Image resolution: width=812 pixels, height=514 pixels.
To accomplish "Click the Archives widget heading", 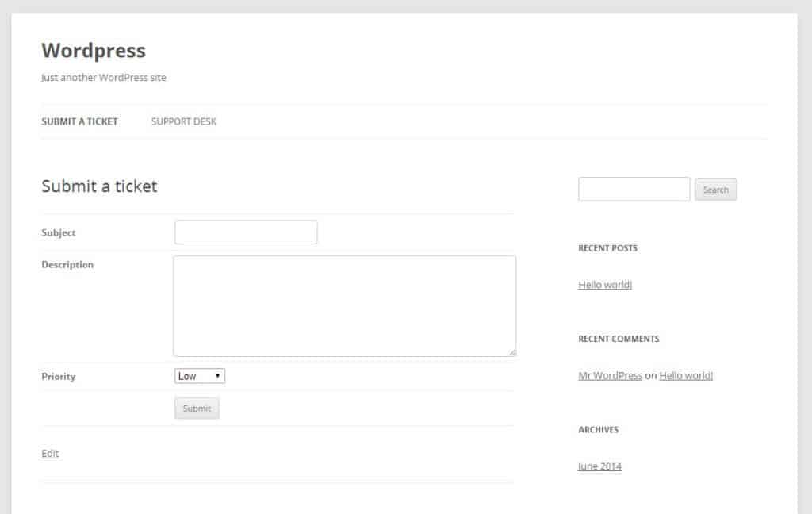I will point(598,430).
